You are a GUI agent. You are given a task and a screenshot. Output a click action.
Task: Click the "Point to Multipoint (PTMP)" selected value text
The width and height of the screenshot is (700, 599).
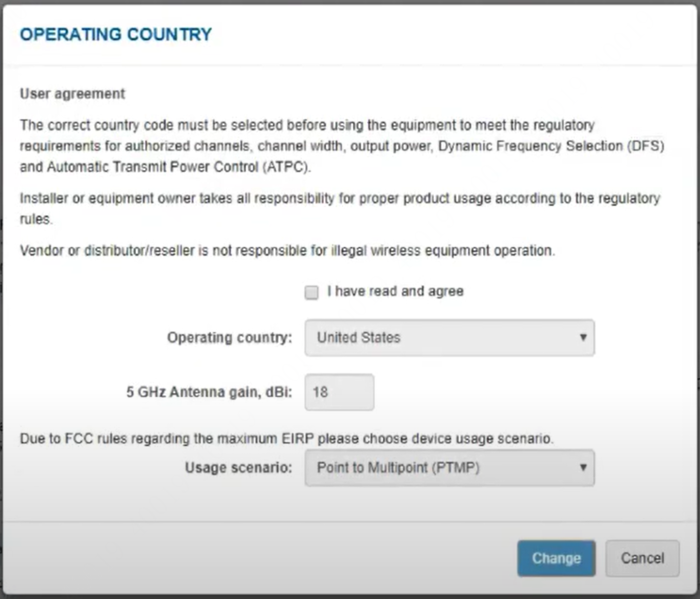pos(400,467)
